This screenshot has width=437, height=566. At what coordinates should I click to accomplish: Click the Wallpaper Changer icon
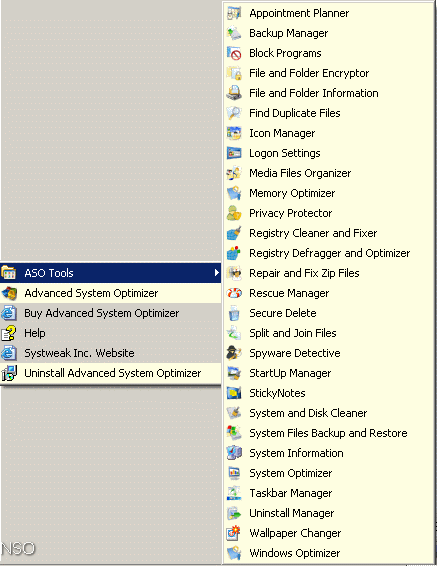[x=234, y=533]
